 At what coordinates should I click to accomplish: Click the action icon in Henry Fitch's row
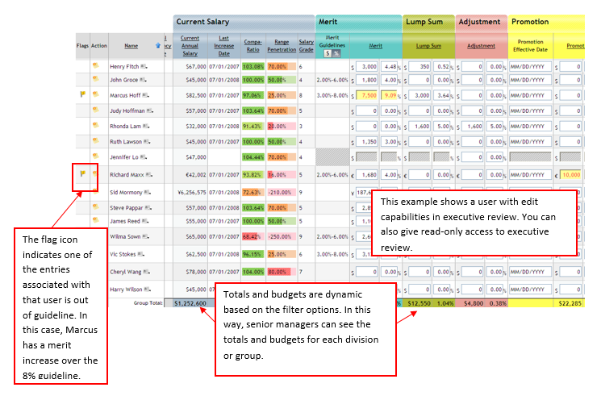pyautogui.click(x=96, y=65)
